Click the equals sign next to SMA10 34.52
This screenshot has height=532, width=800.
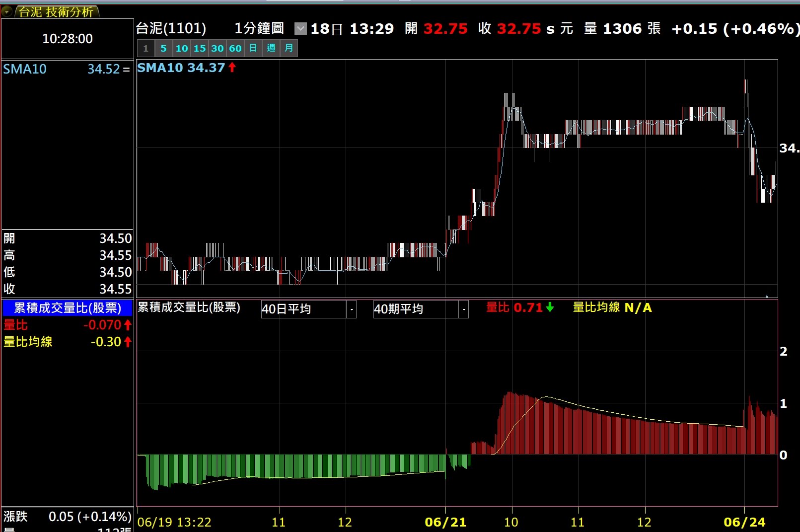[x=126, y=70]
